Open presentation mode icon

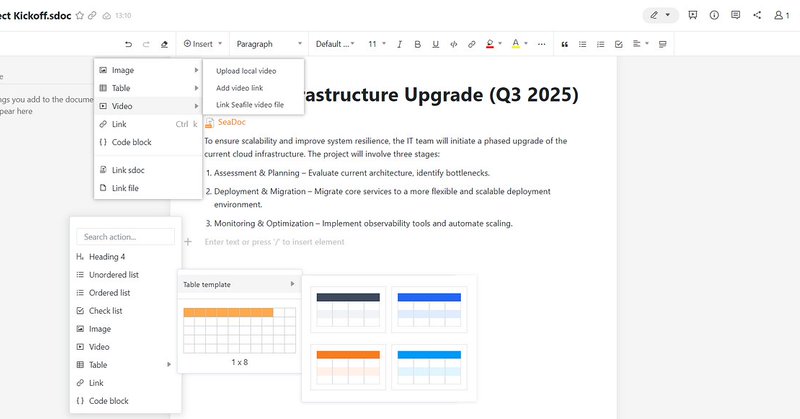click(692, 15)
